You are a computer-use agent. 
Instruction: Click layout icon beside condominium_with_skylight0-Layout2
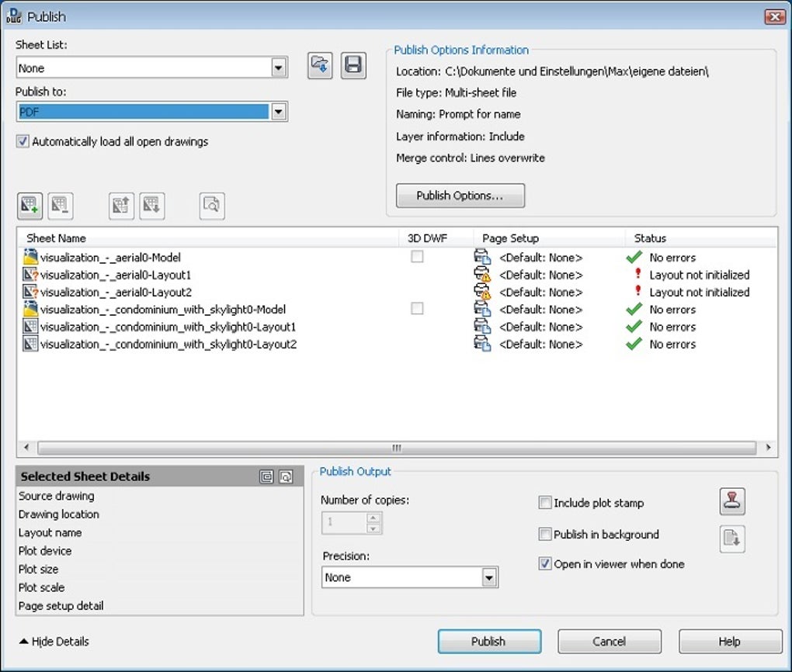(x=31, y=344)
